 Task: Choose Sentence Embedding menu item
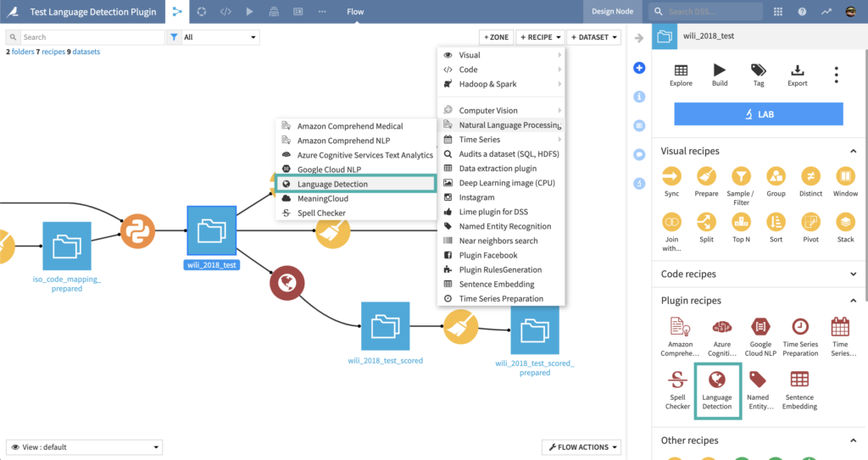click(x=501, y=284)
